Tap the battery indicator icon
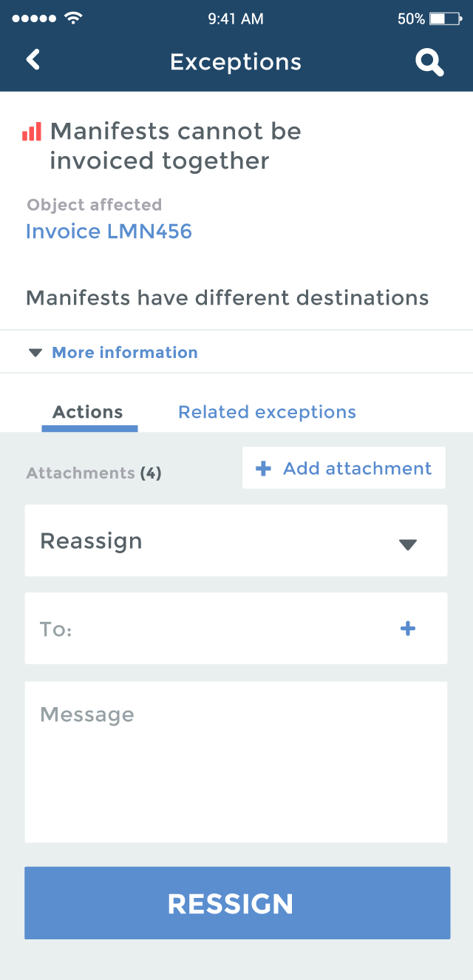 click(445, 18)
